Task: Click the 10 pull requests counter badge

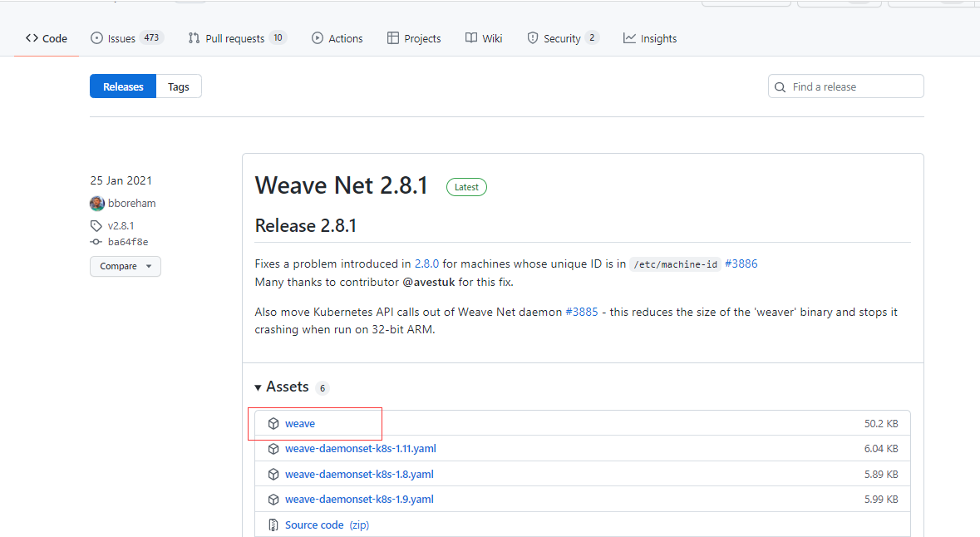Action: pyautogui.click(x=278, y=37)
